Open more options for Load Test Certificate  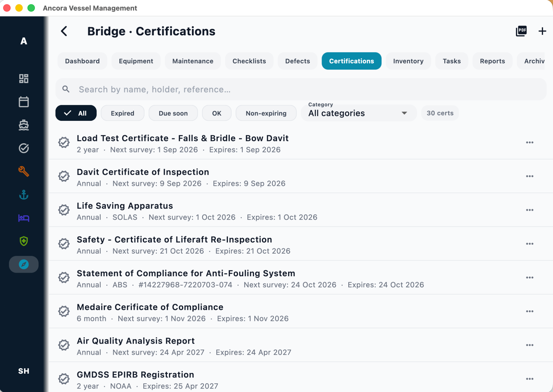[x=530, y=142]
